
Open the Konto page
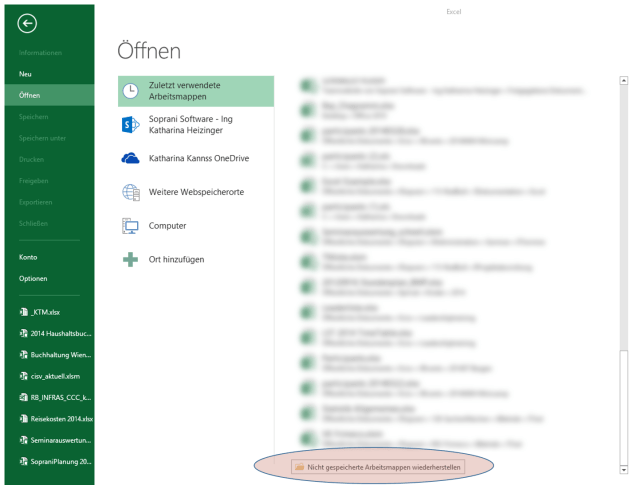point(28,257)
